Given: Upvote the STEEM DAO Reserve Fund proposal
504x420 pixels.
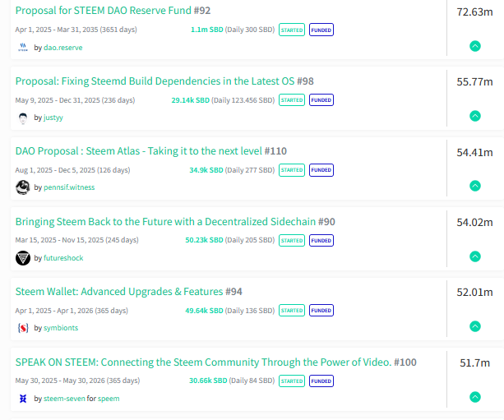Looking at the screenshot, I should click(x=474, y=46).
